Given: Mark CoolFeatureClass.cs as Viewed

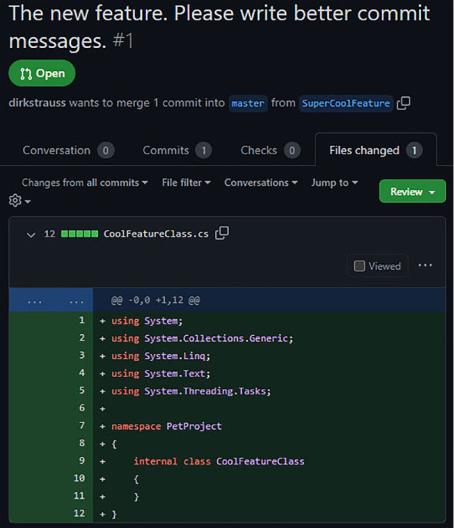Looking at the screenshot, I should [x=377, y=266].
